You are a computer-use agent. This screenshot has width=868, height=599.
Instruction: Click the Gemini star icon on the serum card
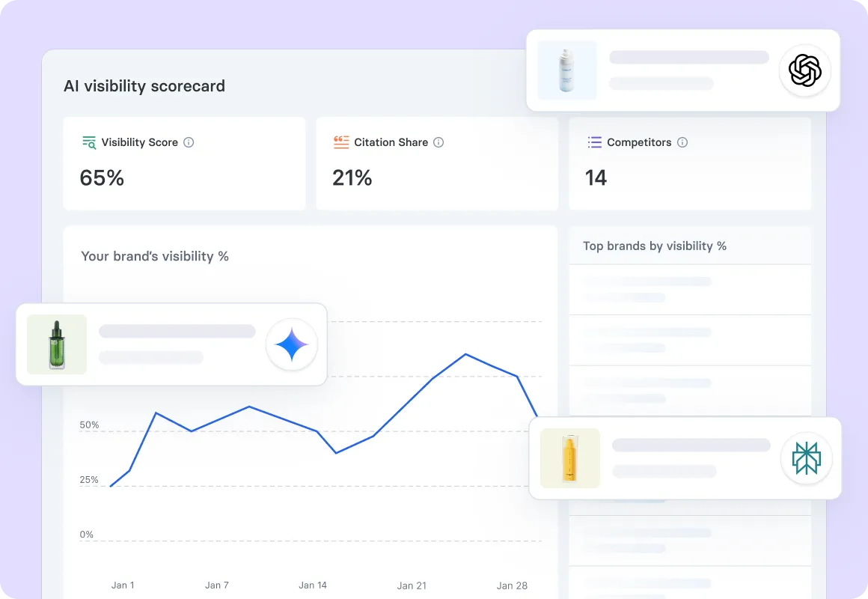pyautogui.click(x=292, y=344)
